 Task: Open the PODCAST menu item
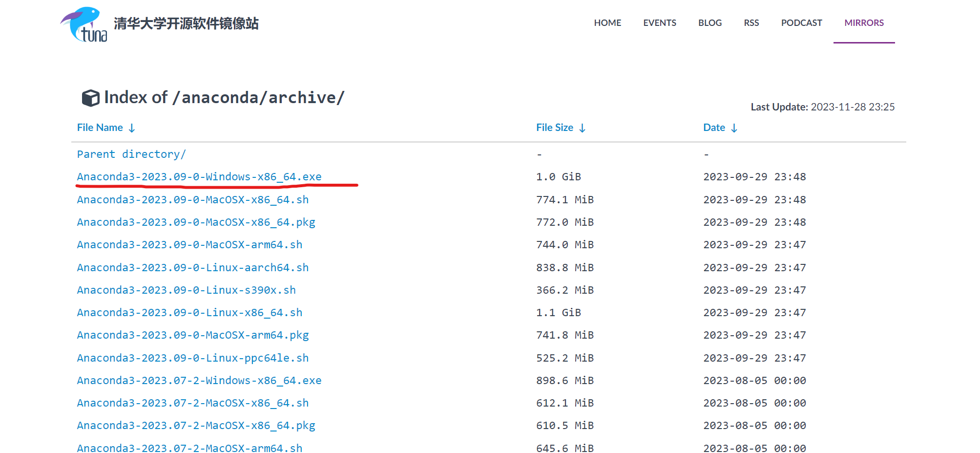[x=802, y=23]
